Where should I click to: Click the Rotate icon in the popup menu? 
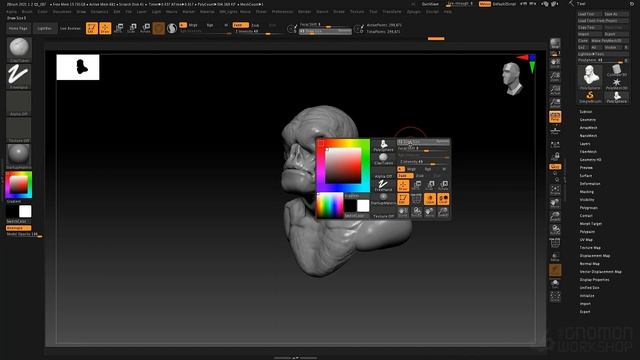(x=443, y=186)
